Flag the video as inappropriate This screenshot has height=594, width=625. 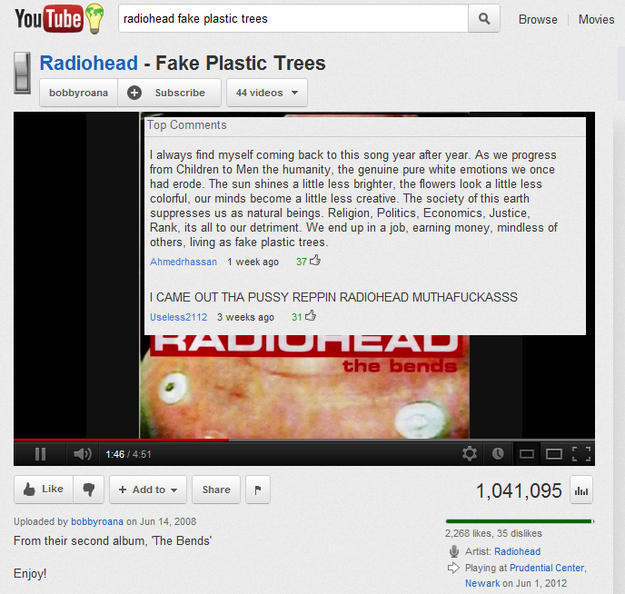point(258,489)
